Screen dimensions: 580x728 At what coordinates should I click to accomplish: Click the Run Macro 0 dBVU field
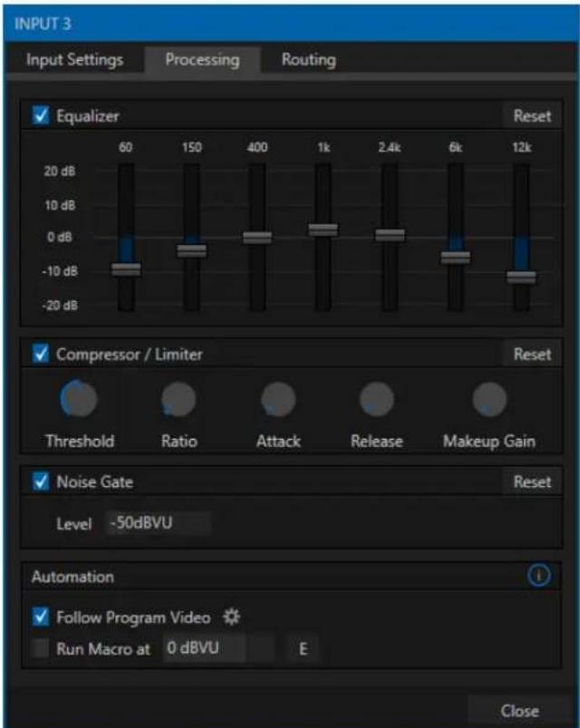click(x=204, y=648)
